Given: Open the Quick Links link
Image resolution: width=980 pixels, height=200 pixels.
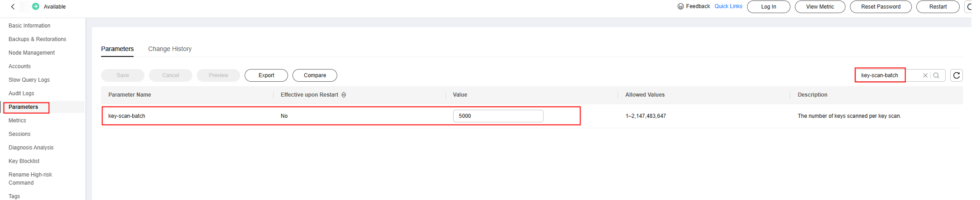Looking at the screenshot, I should click(728, 6).
